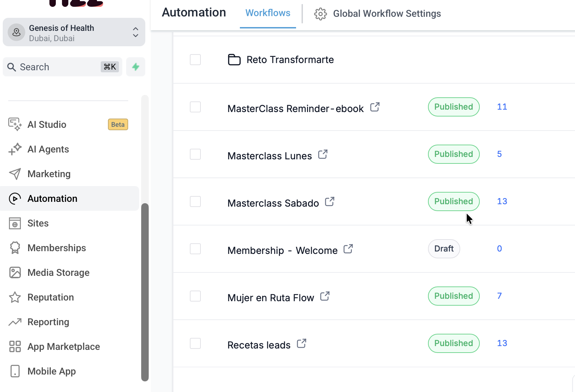
Task: Open the Reto Transformarte folder
Action: [290, 60]
